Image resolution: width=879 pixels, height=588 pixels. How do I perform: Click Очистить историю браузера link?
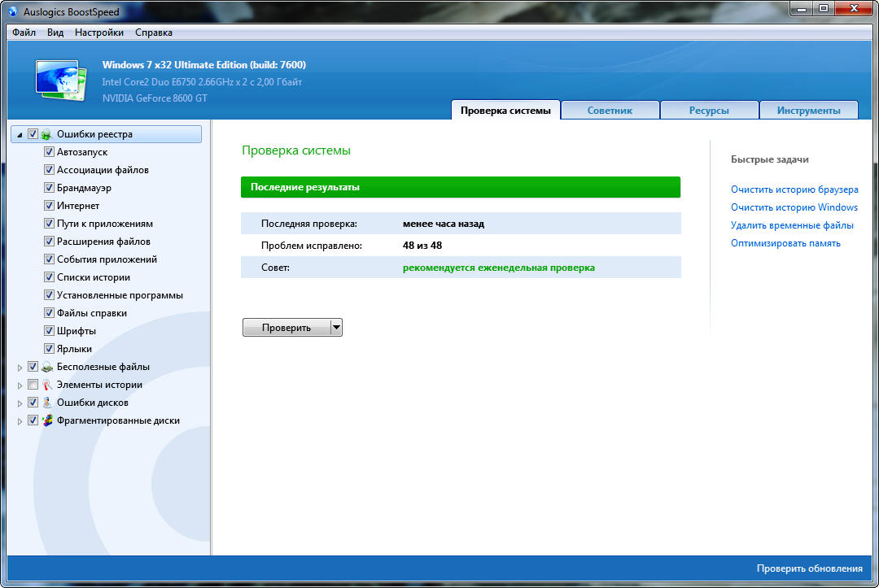coord(794,189)
